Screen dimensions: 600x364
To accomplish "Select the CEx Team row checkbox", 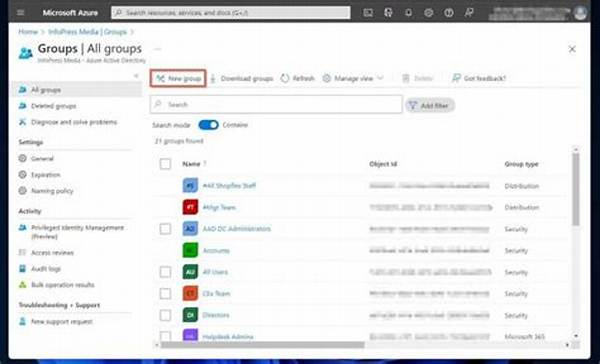I will (x=165, y=294).
